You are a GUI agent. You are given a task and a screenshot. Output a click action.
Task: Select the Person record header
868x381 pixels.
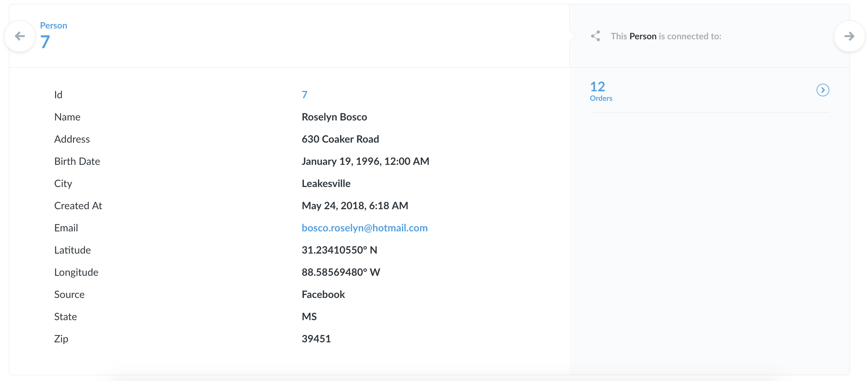pyautogui.click(x=44, y=41)
